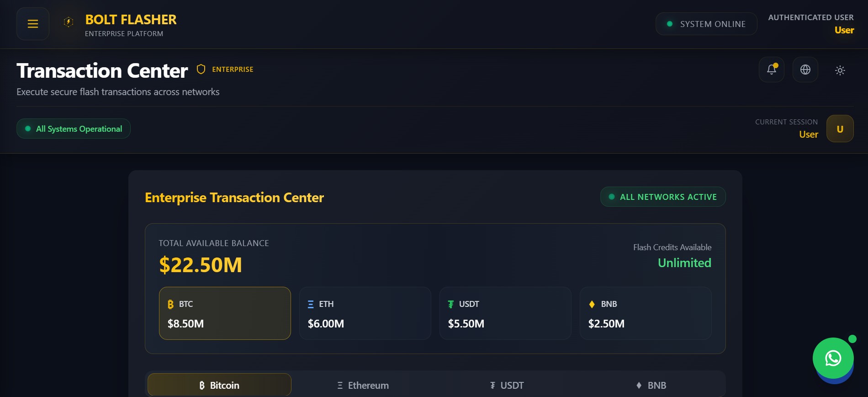This screenshot has height=397, width=868.
Task: Click the Unlimited flash credits text
Action: point(684,263)
